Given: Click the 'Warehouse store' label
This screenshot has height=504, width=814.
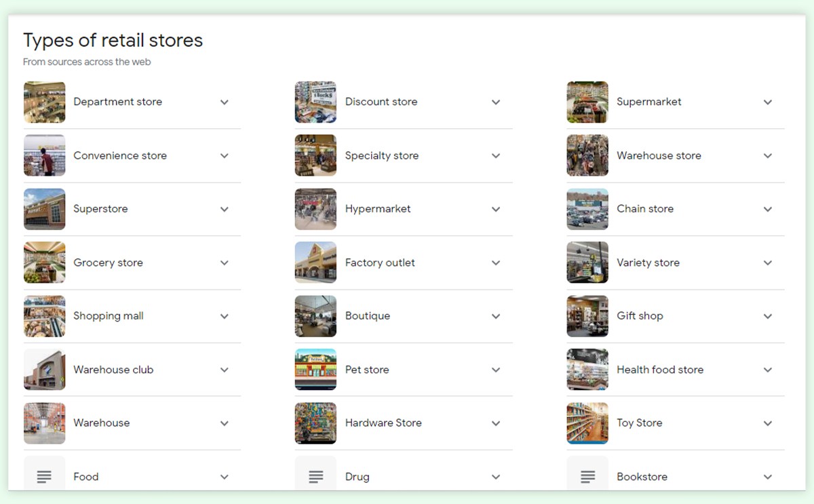Looking at the screenshot, I should point(659,155).
